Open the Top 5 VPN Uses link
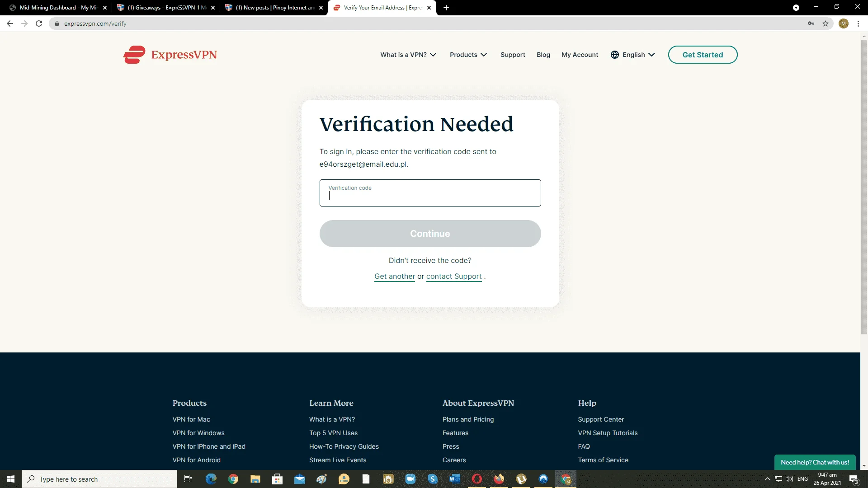 pyautogui.click(x=333, y=433)
